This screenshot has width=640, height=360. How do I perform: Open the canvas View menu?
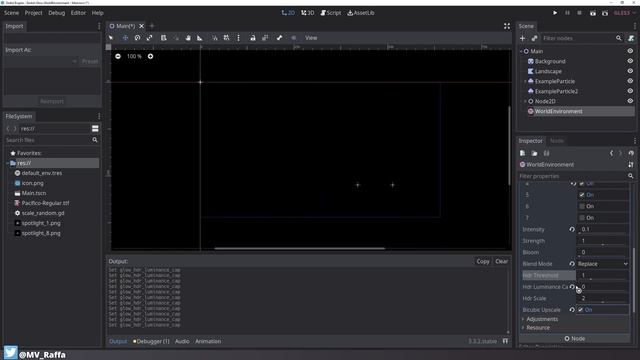click(311, 38)
